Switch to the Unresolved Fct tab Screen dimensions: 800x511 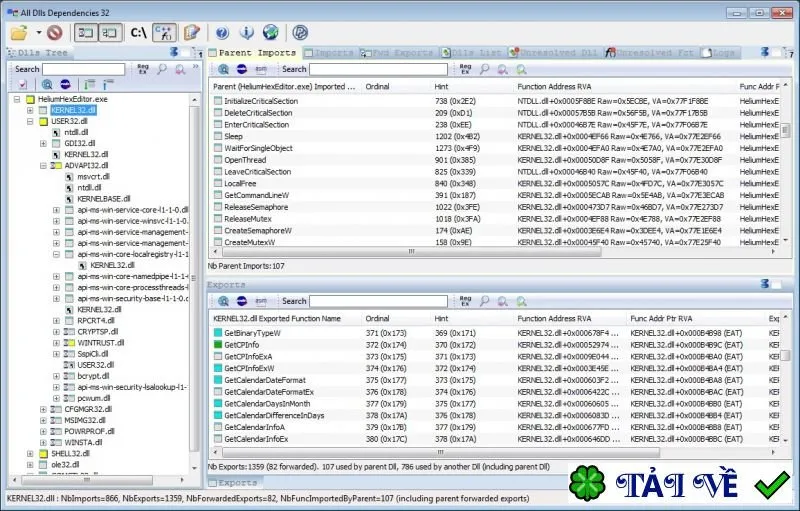pos(650,53)
